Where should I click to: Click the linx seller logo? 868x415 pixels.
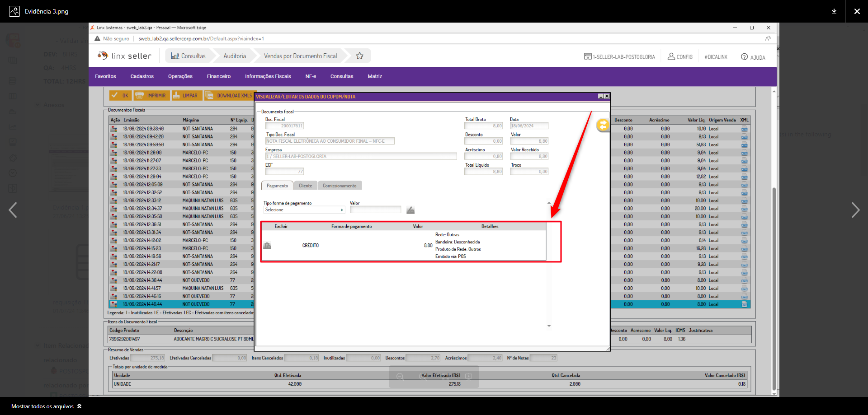[x=124, y=56]
